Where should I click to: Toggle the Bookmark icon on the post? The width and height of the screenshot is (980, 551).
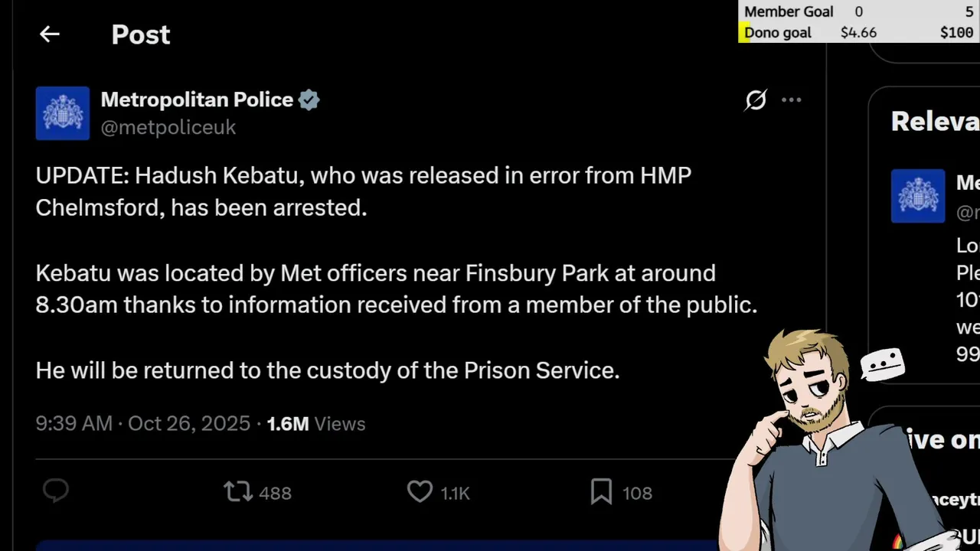pos(601,492)
